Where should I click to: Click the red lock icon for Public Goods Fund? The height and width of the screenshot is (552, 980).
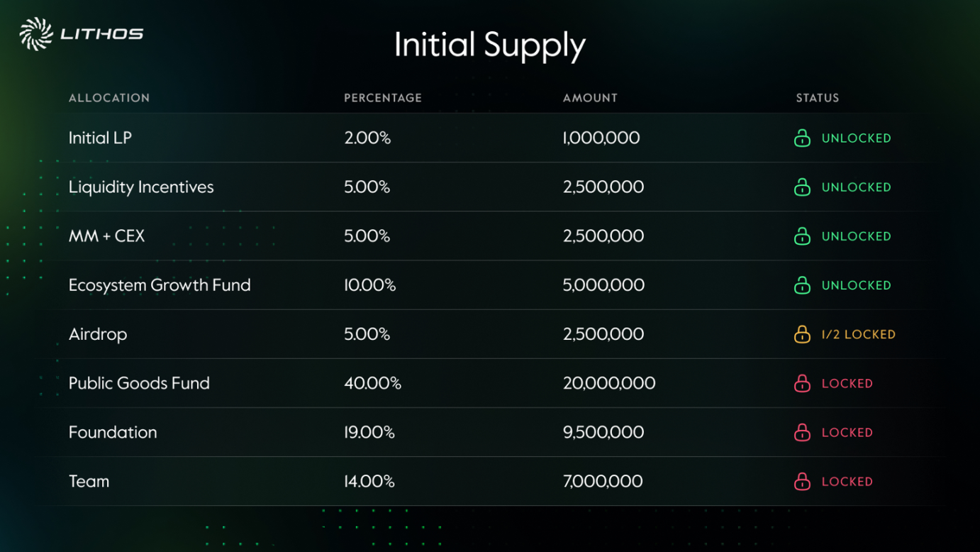802,383
